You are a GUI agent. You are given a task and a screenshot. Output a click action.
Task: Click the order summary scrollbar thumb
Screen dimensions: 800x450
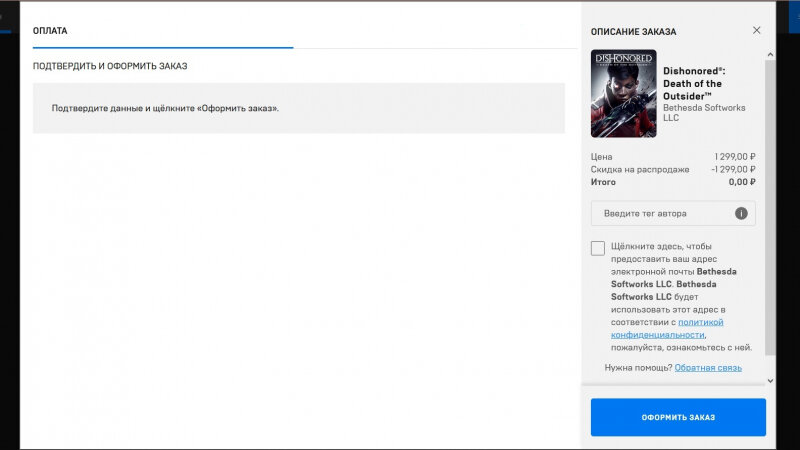770,207
